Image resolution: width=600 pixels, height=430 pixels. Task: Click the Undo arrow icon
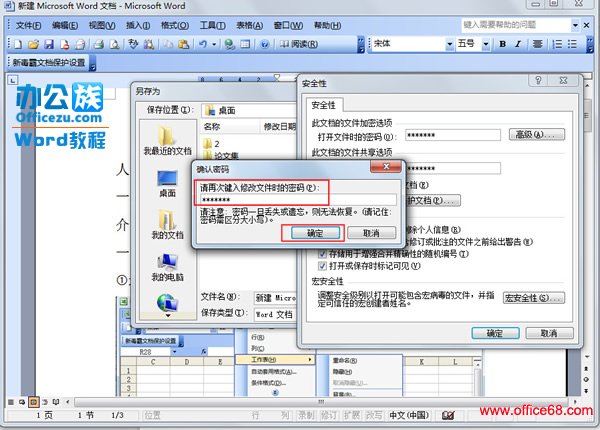203,44
